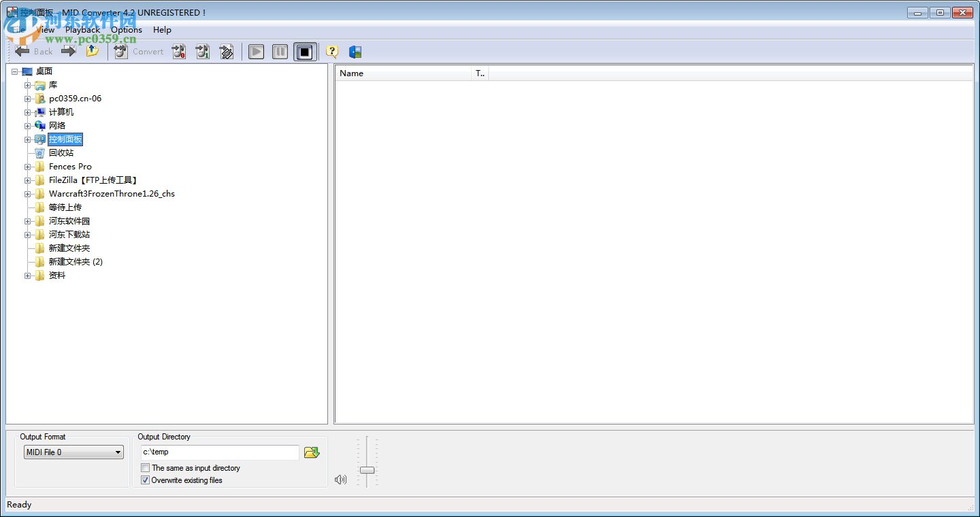Viewport: 980px width, 517px height.
Task: Click the Forward arrow toolbar icon
Action: coord(68,51)
